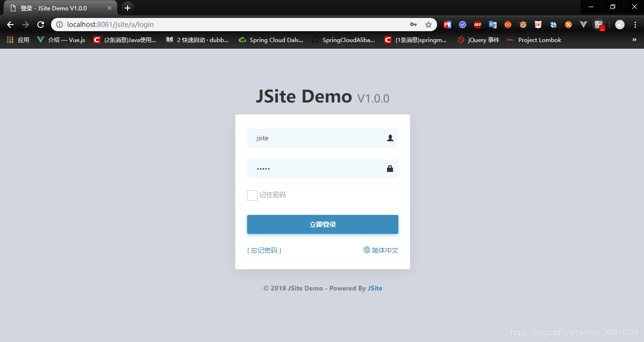Image resolution: width=644 pixels, height=342 pixels.
Task: Open the blue paint bucket extension
Action: pyautogui.click(x=553, y=25)
